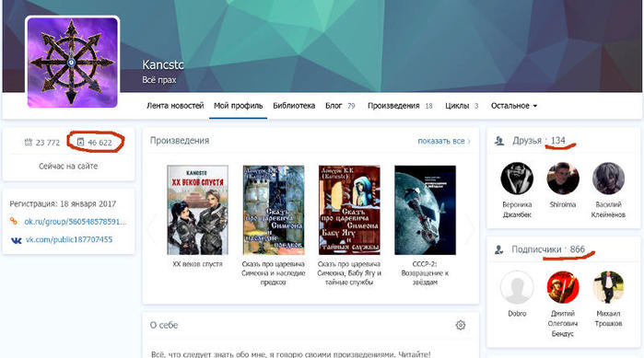Show next books with right carousel arrow
Image resolution: width=644 pixels, height=358 pixels.
click(470, 228)
